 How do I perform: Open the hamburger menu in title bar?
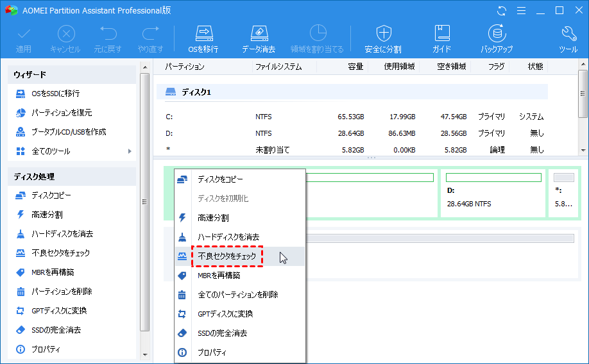tap(521, 10)
